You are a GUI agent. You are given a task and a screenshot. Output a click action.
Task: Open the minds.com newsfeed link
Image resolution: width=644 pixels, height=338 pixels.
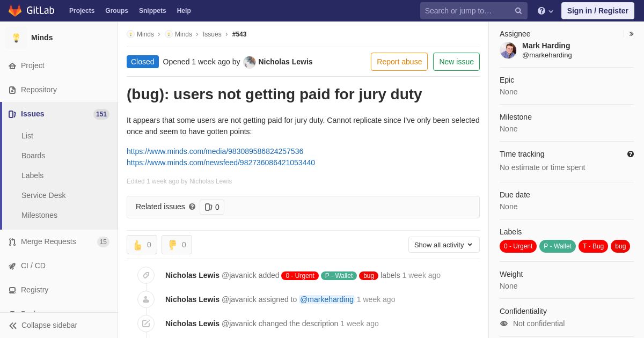coord(221,163)
